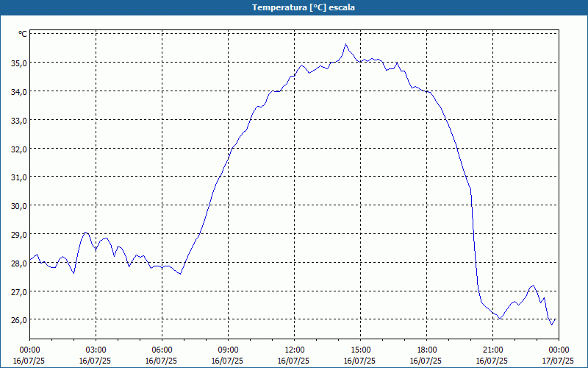Click the 32,0 y-axis label

coord(18,149)
